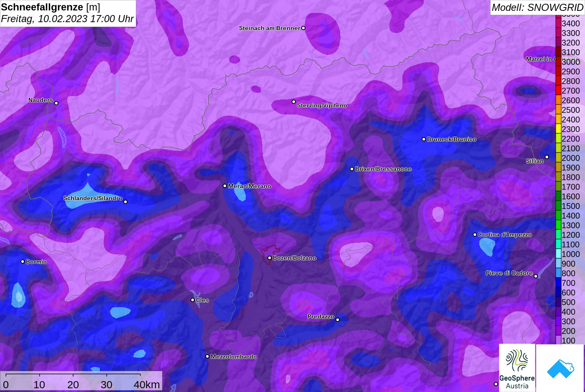
Task: Click the GeoSphere Austria logo
Action: tap(517, 368)
